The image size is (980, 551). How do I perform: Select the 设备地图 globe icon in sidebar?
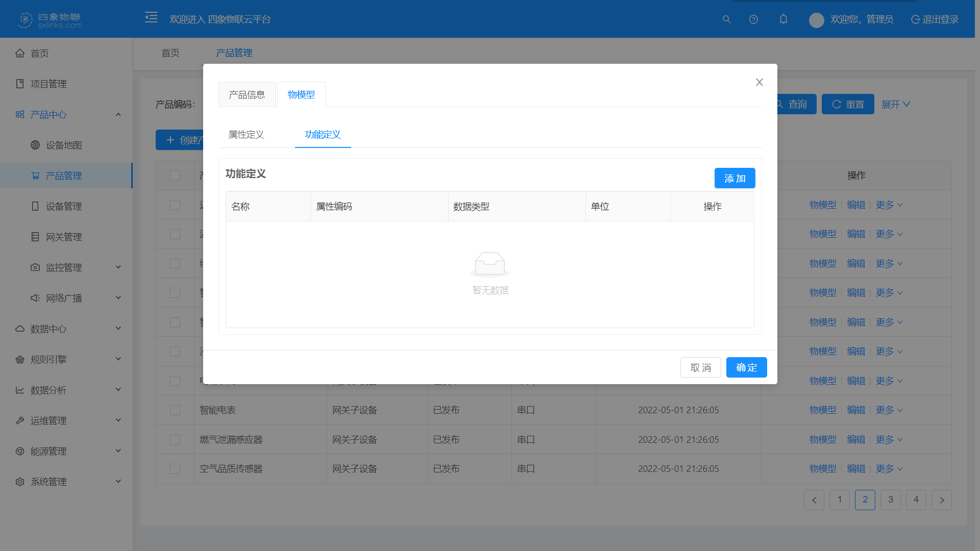point(35,145)
